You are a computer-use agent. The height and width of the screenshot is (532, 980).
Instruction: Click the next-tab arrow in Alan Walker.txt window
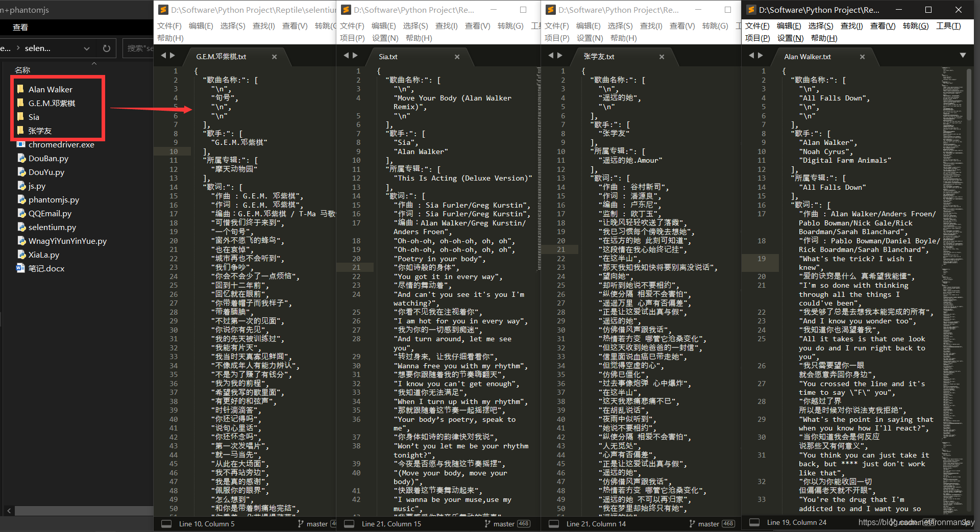(761, 56)
